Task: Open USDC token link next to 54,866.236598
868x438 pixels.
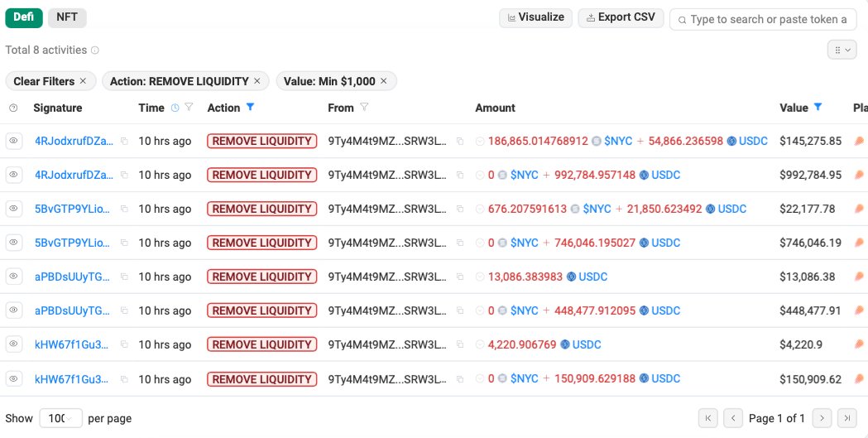Action: [x=754, y=142]
